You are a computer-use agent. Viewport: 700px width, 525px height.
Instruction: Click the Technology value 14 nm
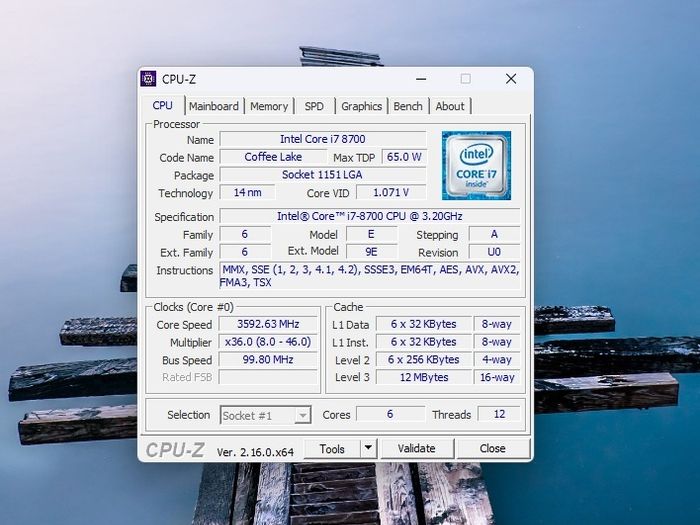click(248, 192)
